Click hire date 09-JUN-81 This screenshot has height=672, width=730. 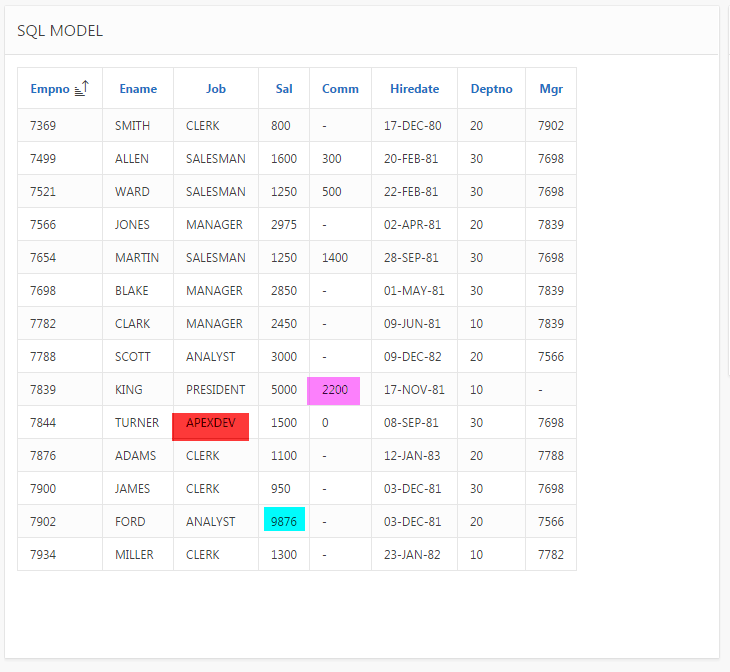coord(412,324)
